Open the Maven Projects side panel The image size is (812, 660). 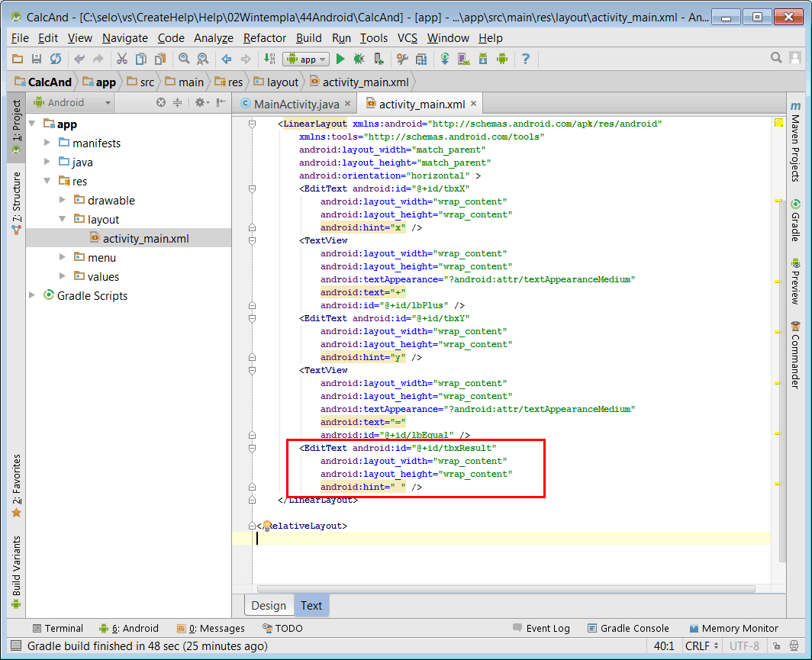(x=795, y=141)
